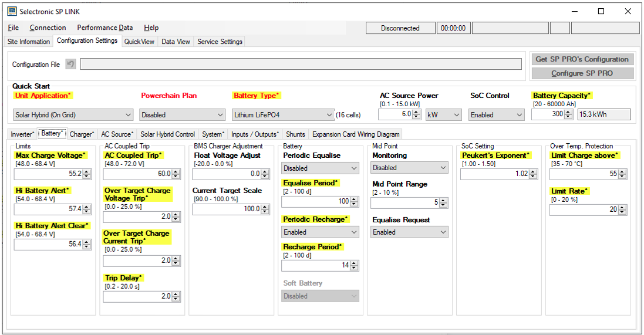Switch to the Site Information tab
Screen dimensions: 644x335
[x=28, y=42]
